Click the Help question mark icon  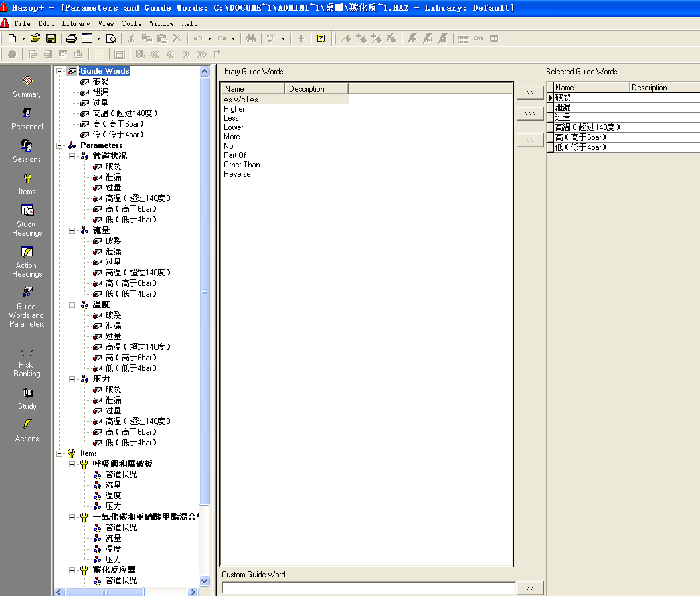(321, 38)
